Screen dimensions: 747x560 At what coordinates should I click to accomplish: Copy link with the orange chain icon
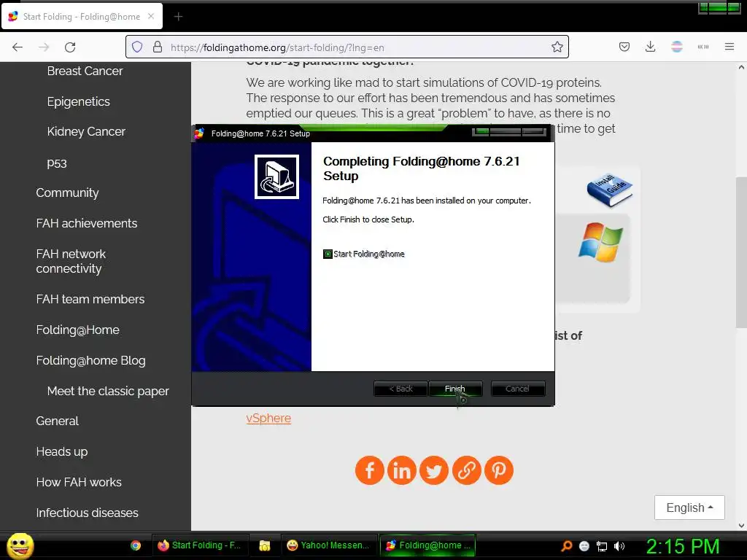point(466,470)
